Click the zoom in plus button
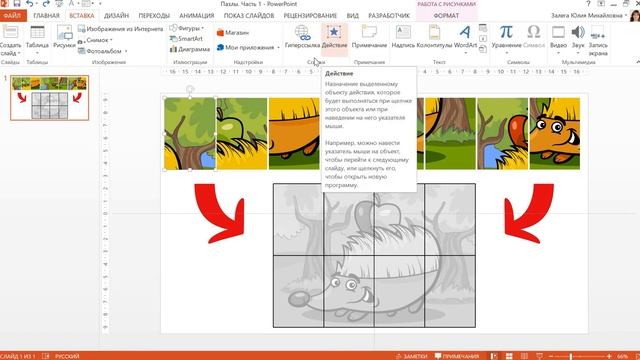This screenshot has width=640, height=360. pos(609,356)
